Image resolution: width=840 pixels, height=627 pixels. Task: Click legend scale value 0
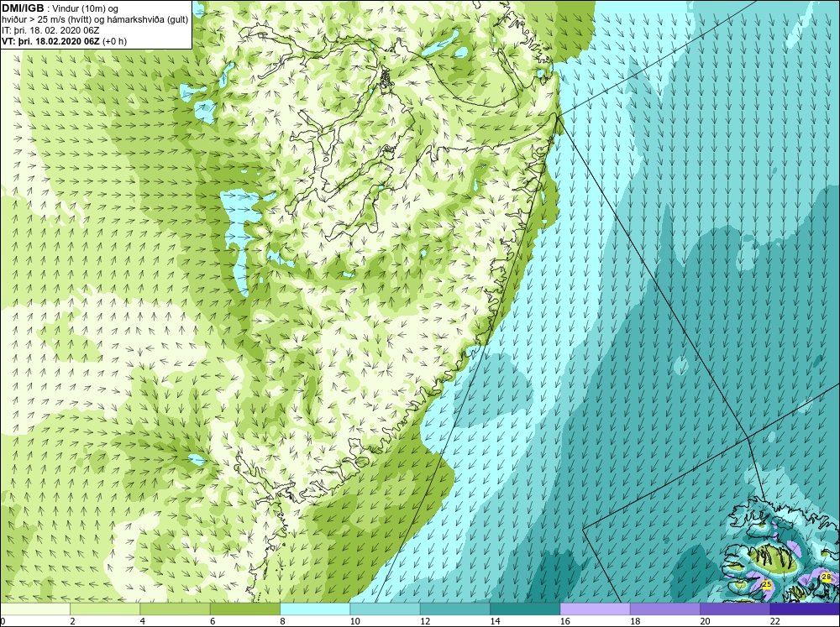click(3, 621)
